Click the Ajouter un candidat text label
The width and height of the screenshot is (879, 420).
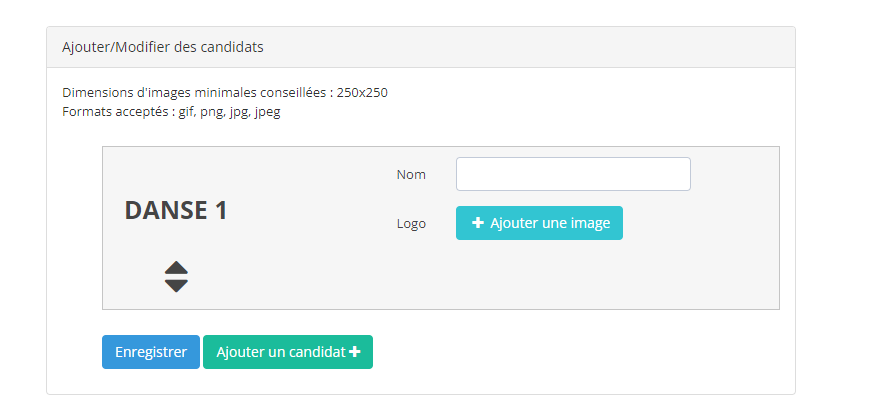pos(281,352)
